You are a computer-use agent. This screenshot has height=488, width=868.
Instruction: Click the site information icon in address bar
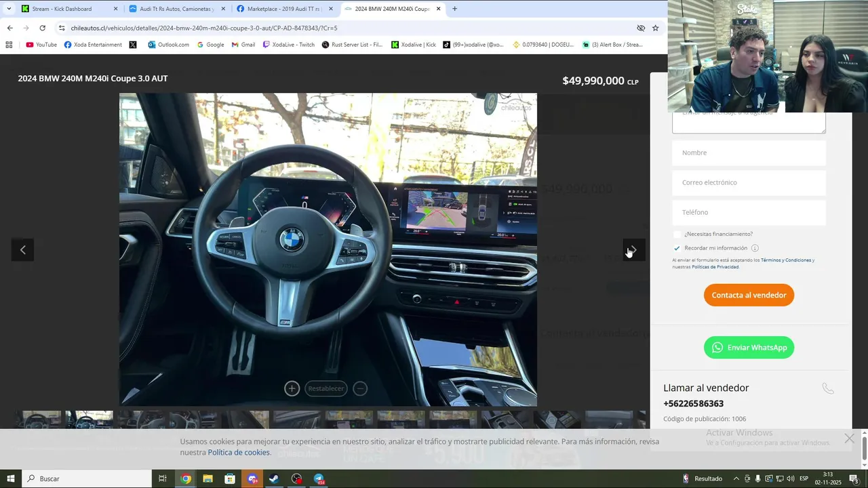62,28
